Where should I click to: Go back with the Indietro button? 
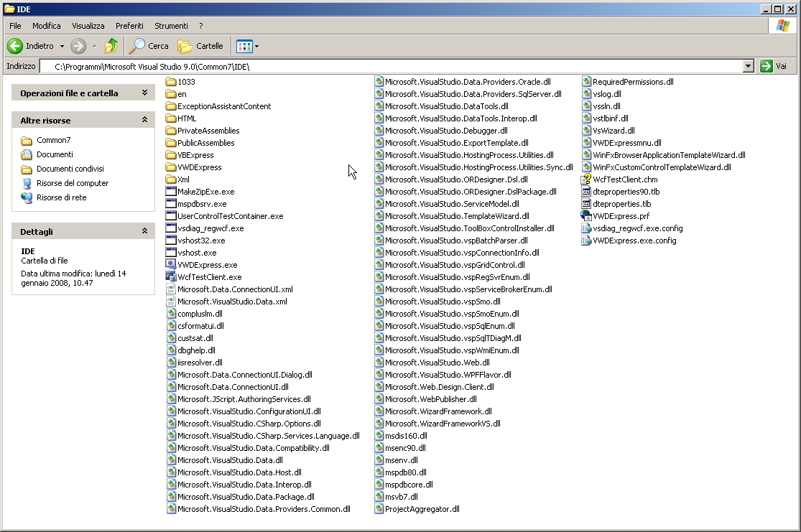click(x=30, y=46)
